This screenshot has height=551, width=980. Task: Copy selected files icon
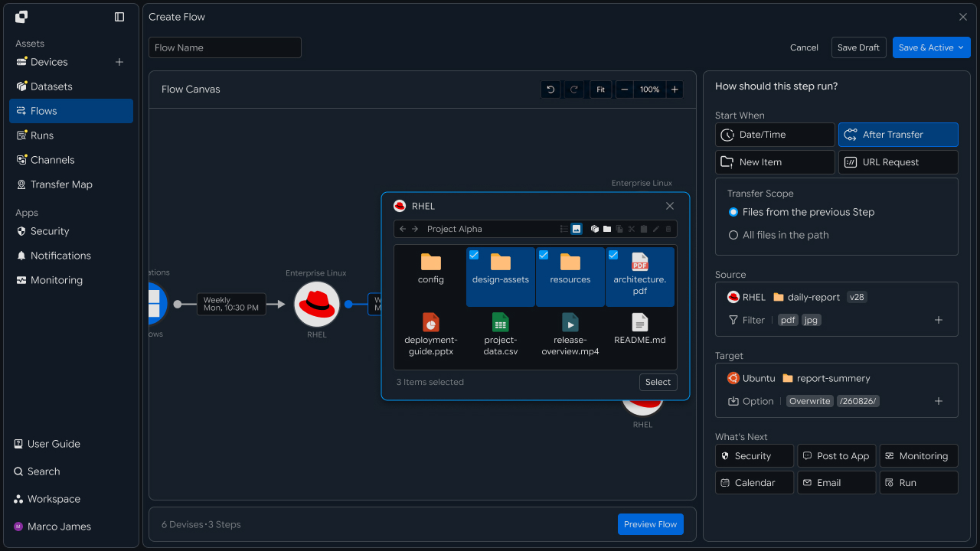[619, 229]
